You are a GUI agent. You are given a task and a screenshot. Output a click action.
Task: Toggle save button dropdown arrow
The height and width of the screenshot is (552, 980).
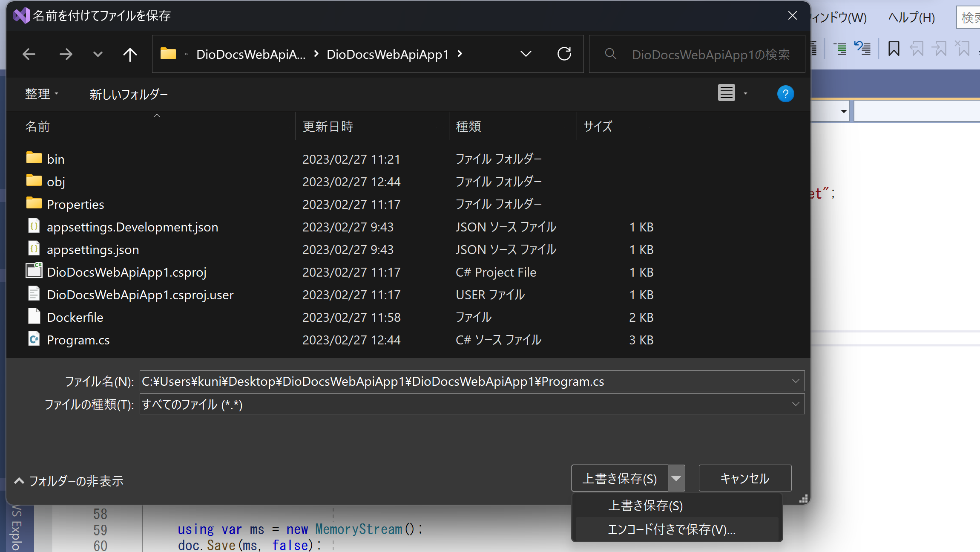pyautogui.click(x=676, y=478)
